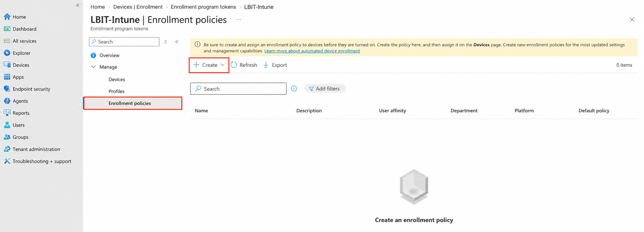The height and width of the screenshot is (232, 644).
Task: Click the Refresh button
Action: tap(244, 65)
